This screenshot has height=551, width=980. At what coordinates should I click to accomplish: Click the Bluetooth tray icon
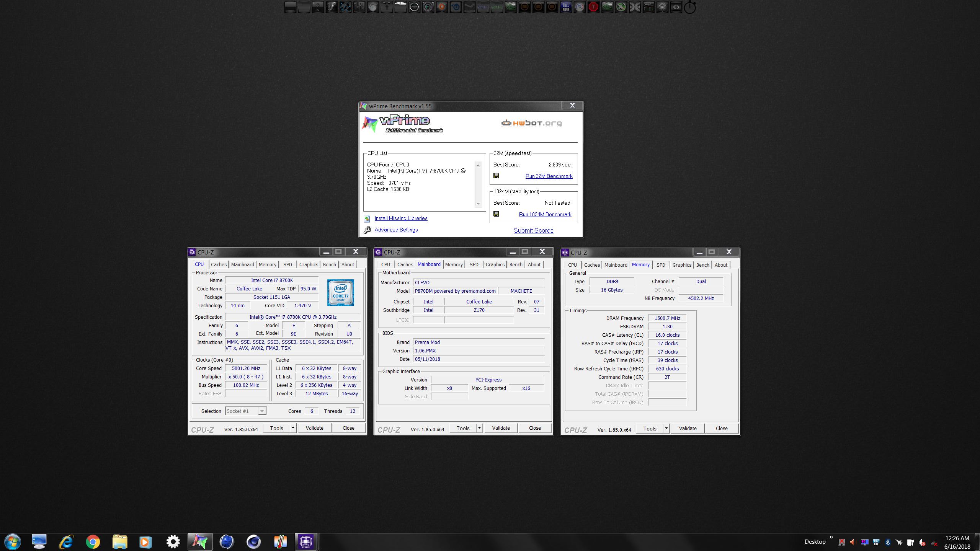888,542
